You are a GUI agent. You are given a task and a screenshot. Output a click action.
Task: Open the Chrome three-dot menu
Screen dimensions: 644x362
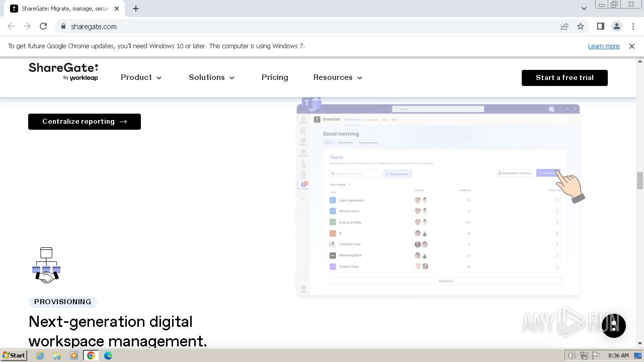pyautogui.click(x=633, y=27)
